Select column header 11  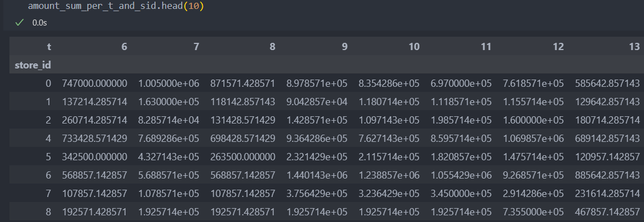tap(486, 46)
